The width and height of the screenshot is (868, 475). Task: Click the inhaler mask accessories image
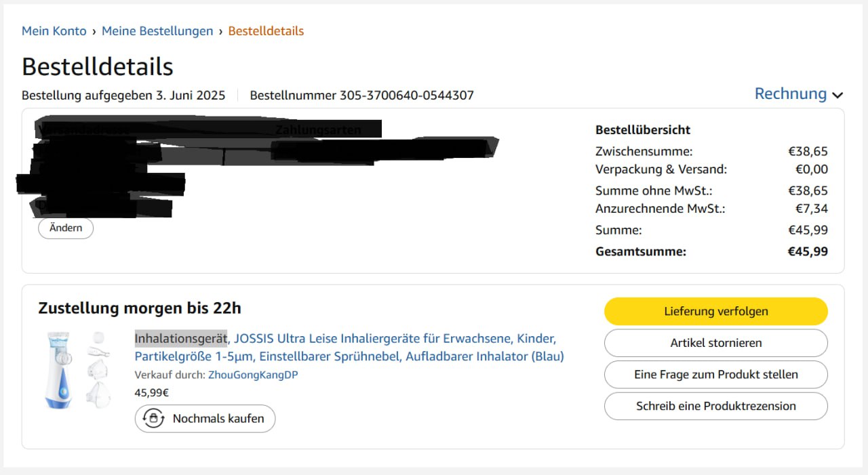point(98,370)
